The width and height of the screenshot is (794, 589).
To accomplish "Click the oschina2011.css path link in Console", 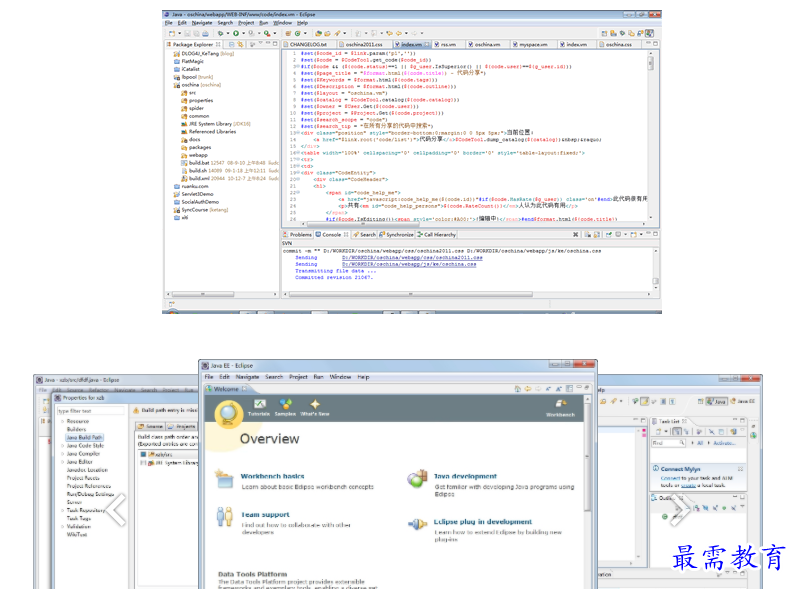I will click(x=412, y=258).
